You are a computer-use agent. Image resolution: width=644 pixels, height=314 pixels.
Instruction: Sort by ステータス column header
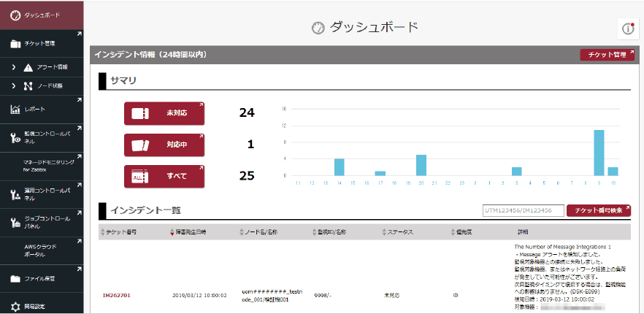pyautogui.click(x=398, y=232)
